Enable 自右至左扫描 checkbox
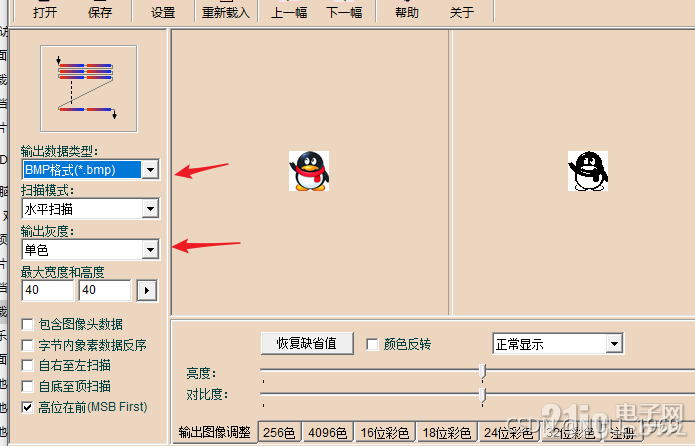 pos(27,366)
